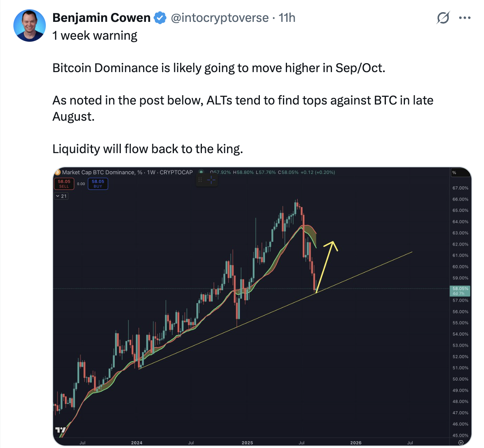Click the 2025 label on time axis
The width and height of the screenshot is (484, 448).
[247, 443]
